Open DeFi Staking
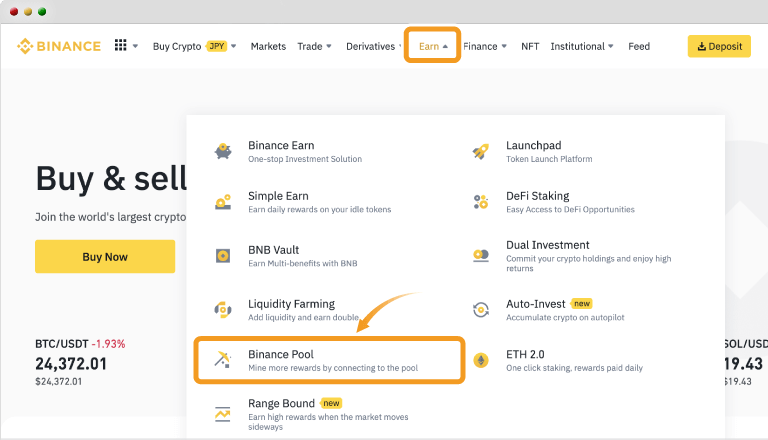This screenshot has width=768, height=440. point(537,196)
